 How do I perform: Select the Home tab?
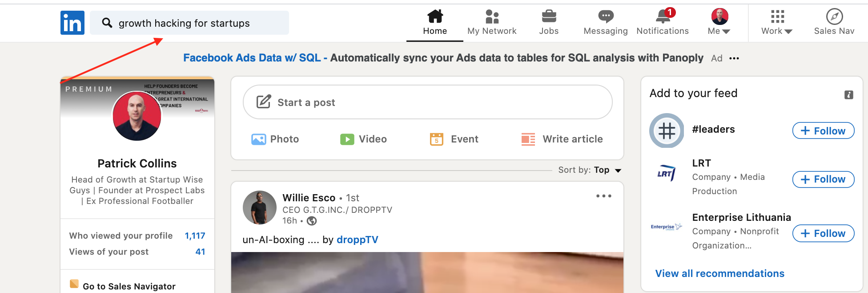435,23
